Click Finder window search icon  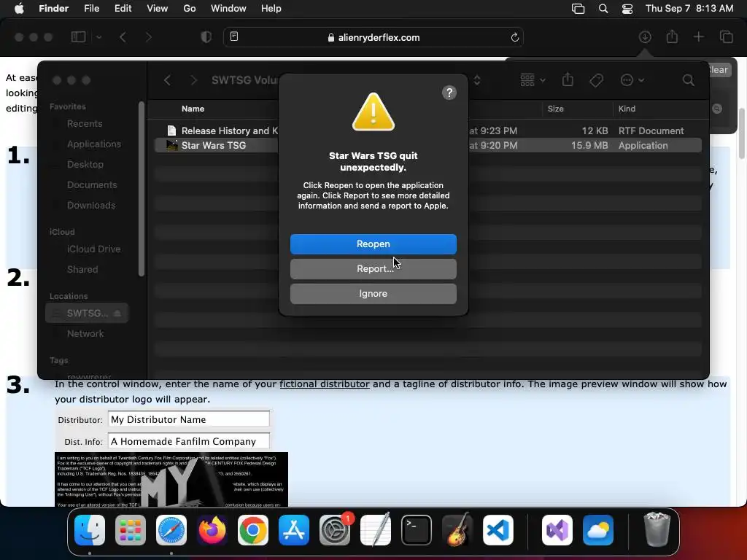pyautogui.click(x=688, y=80)
